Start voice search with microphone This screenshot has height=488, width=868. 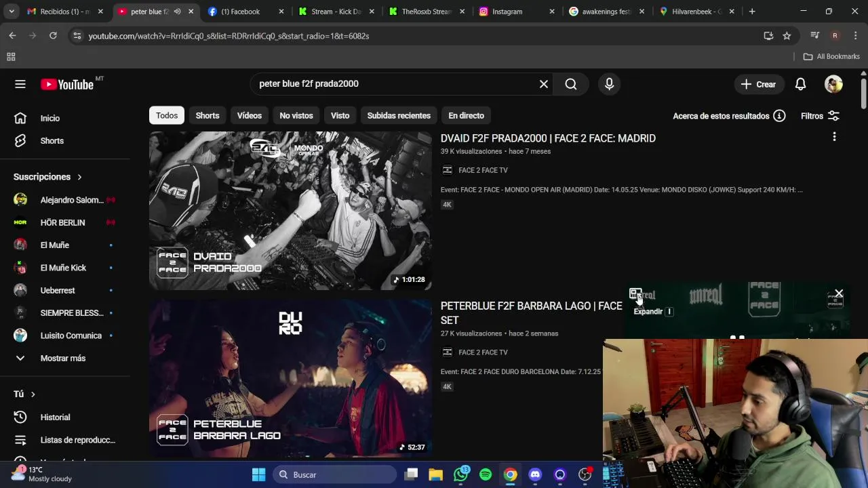tap(609, 84)
